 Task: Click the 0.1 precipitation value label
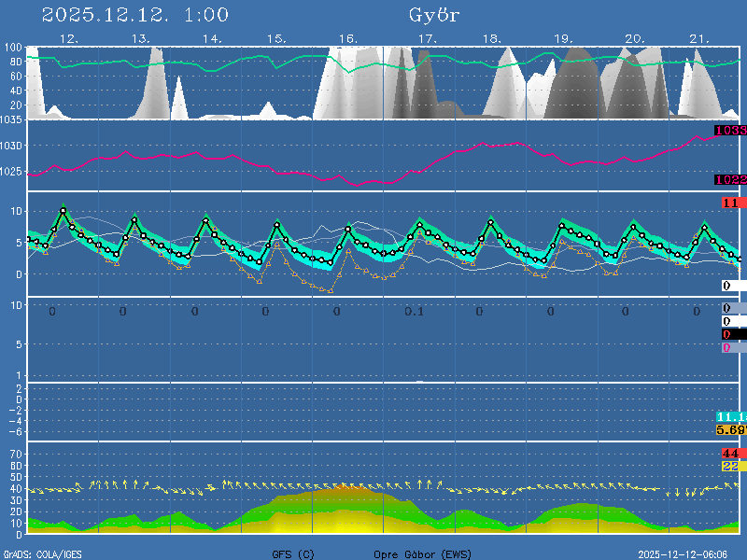pos(415,312)
